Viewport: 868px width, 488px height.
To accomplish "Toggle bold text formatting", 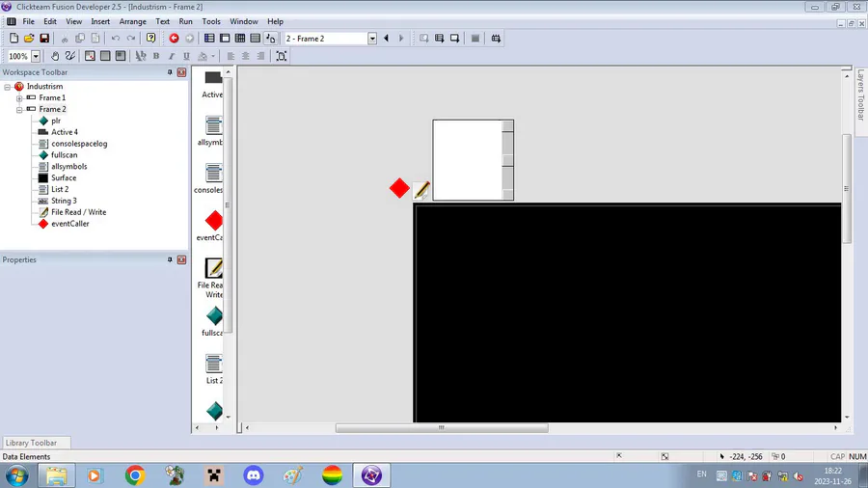I will click(156, 56).
